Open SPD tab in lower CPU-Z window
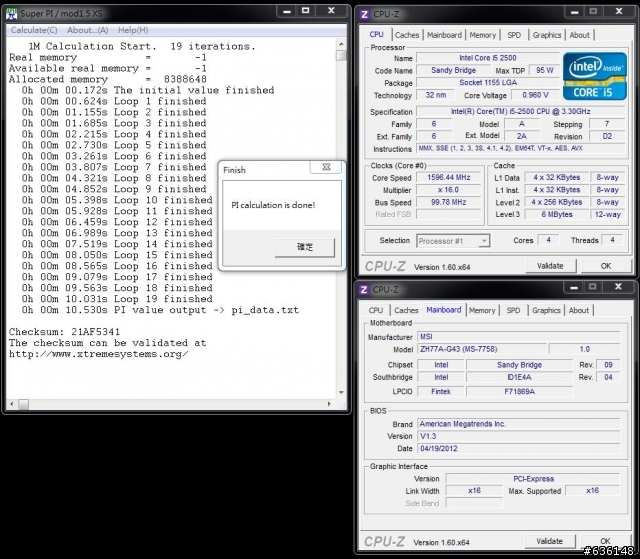 pos(513,311)
